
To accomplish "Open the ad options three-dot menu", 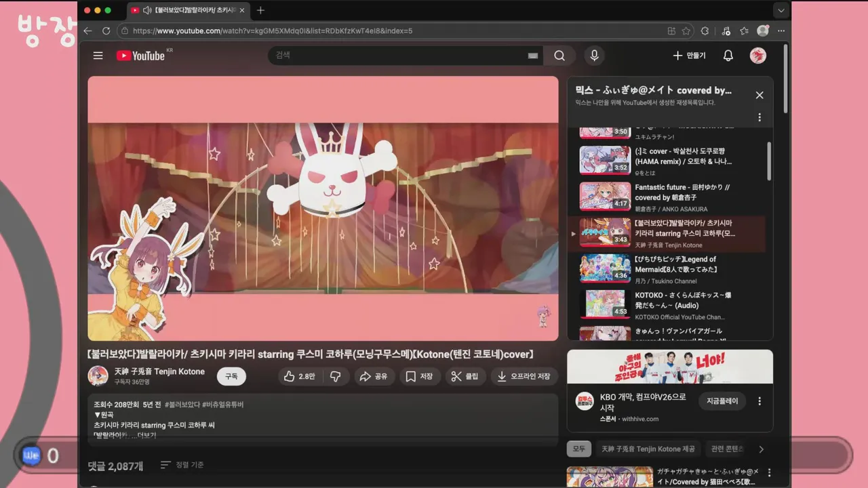I will (x=759, y=401).
